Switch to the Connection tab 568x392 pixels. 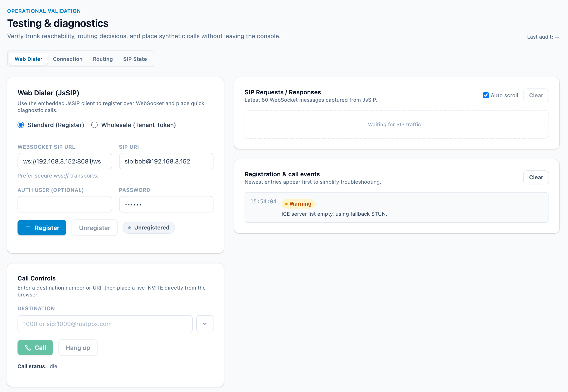tap(68, 59)
